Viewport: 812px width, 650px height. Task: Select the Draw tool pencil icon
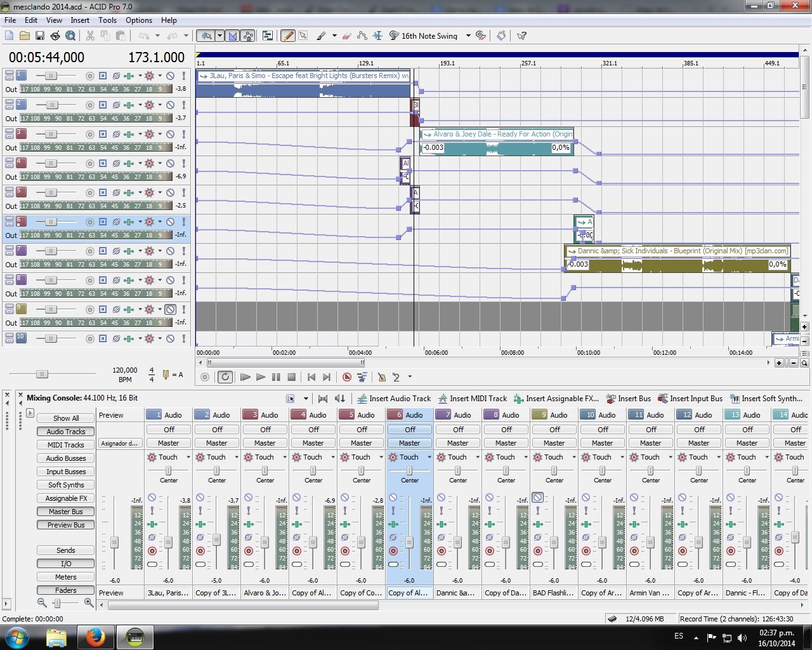[x=288, y=36]
